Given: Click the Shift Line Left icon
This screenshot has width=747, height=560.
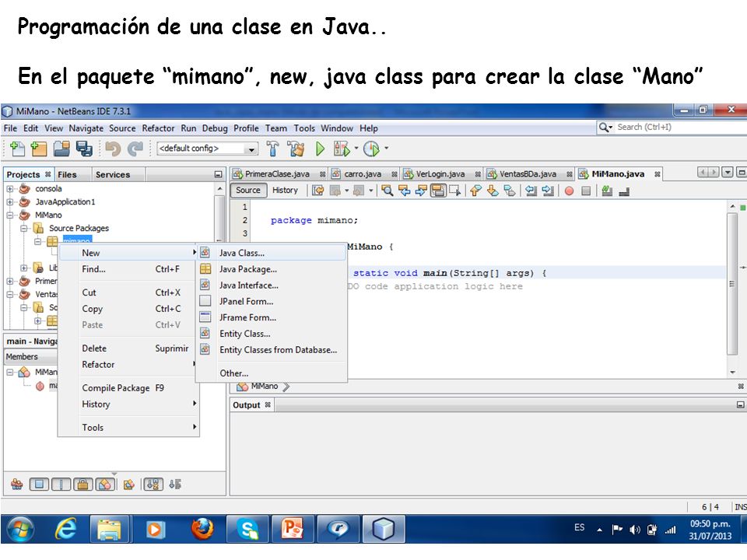Looking at the screenshot, I should coord(531,191).
